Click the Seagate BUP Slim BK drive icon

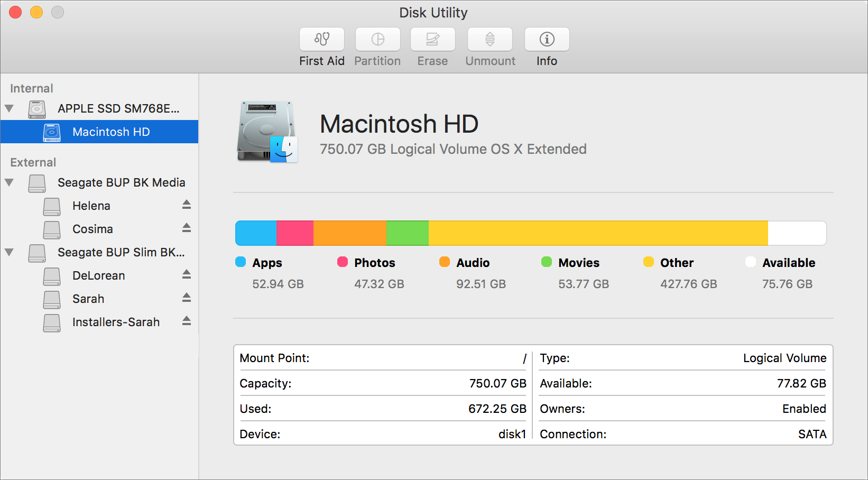tap(37, 253)
